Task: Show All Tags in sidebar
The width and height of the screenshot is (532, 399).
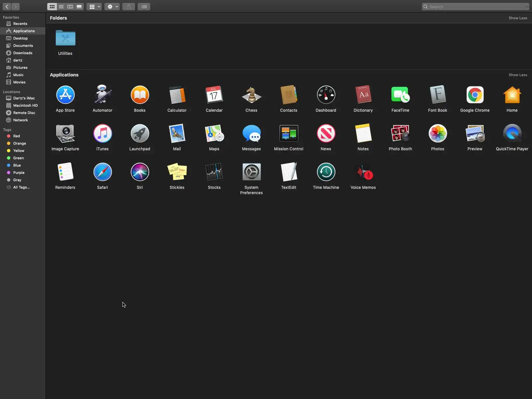Action: (x=23, y=187)
